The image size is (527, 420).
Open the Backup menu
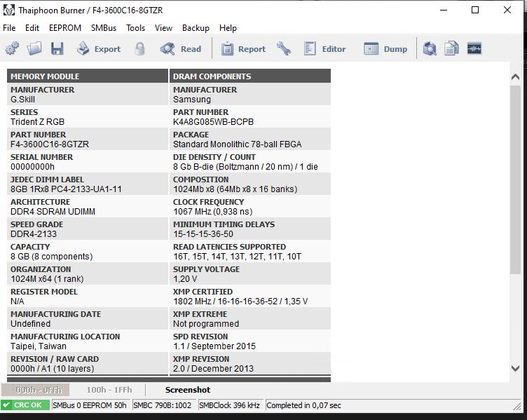coord(196,28)
